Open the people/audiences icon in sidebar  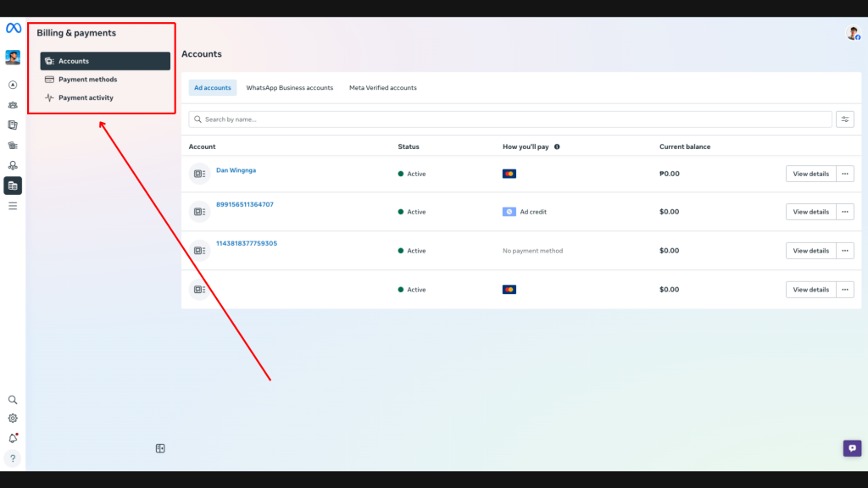13,105
